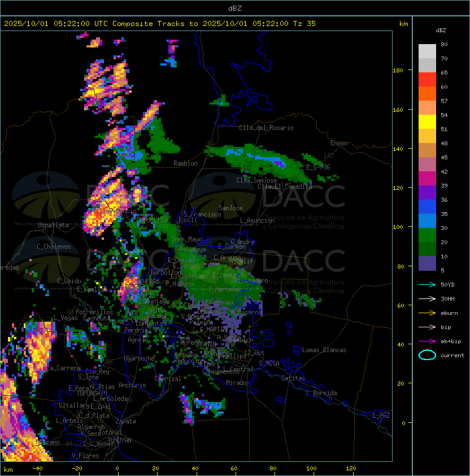Click the Tres_Mayo map label
This screenshot has width=470, height=476.
pyautogui.click(x=186, y=239)
